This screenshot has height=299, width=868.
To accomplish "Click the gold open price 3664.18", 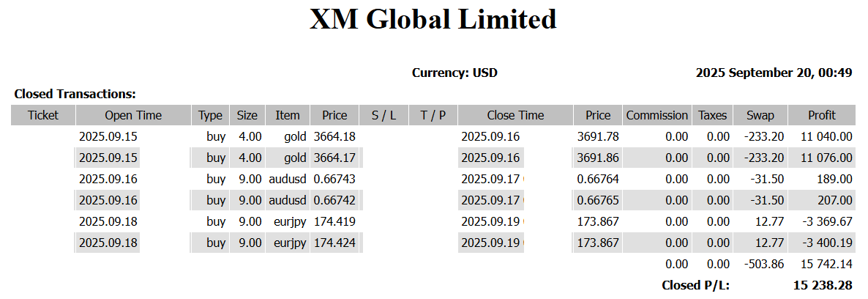I will [334, 136].
